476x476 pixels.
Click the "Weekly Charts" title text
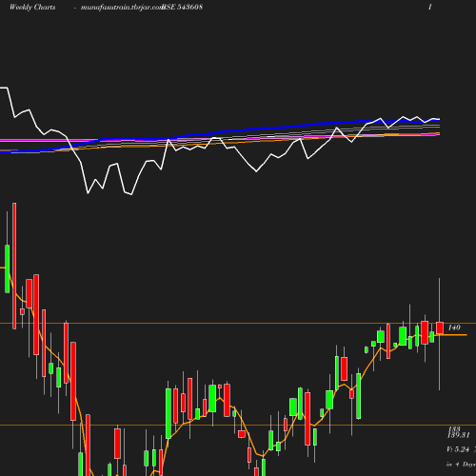click(32, 7)
